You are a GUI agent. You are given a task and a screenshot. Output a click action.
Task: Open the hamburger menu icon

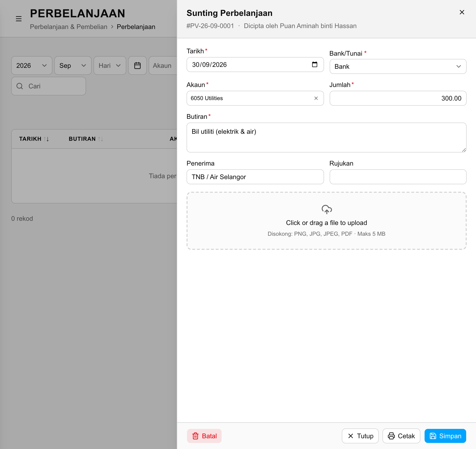click(19, 19)
